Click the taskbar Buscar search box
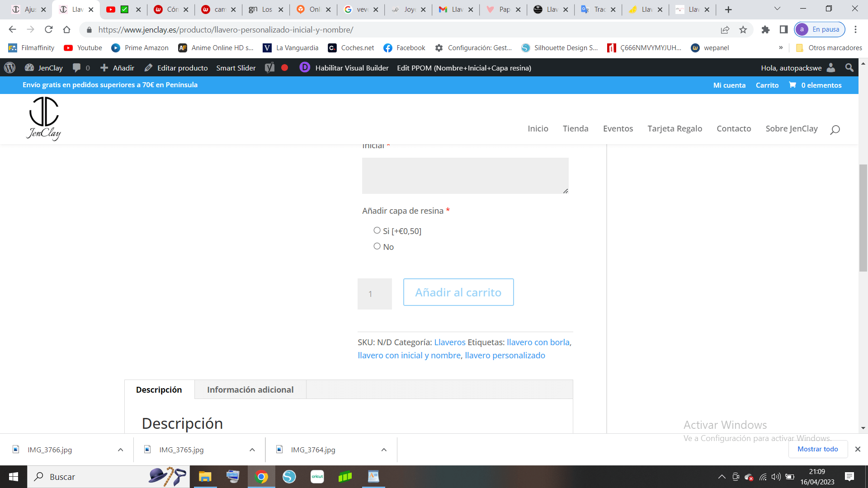Viewport: 868px width, 488px height. (x=108, y=477)
